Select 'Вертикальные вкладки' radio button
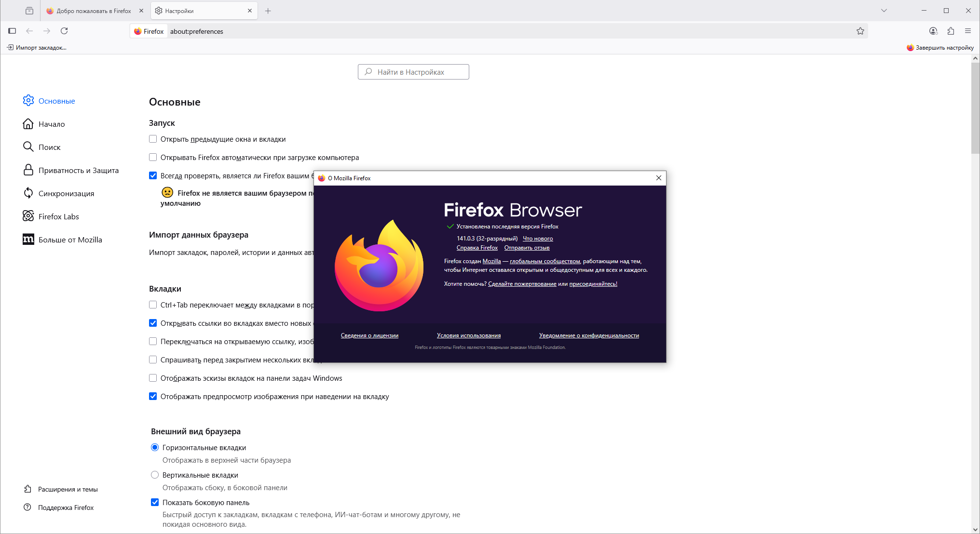980x534 pixels. pos(155,475)
